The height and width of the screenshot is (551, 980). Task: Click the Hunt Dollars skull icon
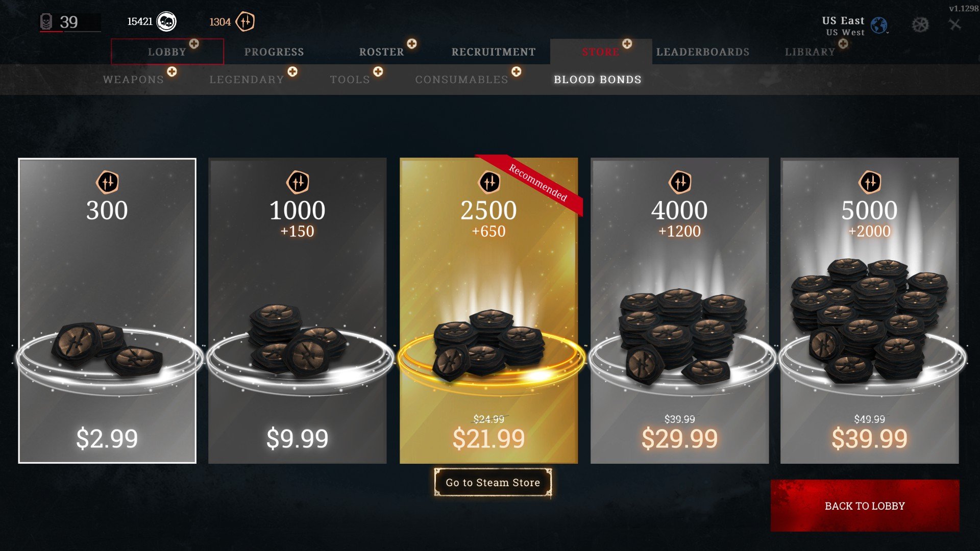(x=166, y=22)
